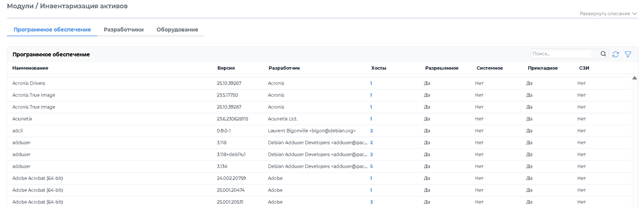Click the Разрешенное column header
Image resolution: width=644 pixels, height=208 pixels.
point(442,68)
